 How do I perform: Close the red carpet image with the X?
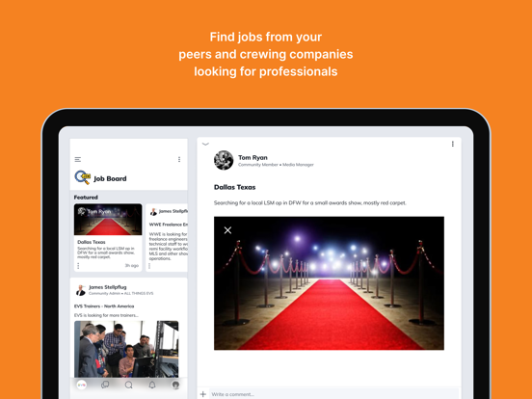pos(227,230)
